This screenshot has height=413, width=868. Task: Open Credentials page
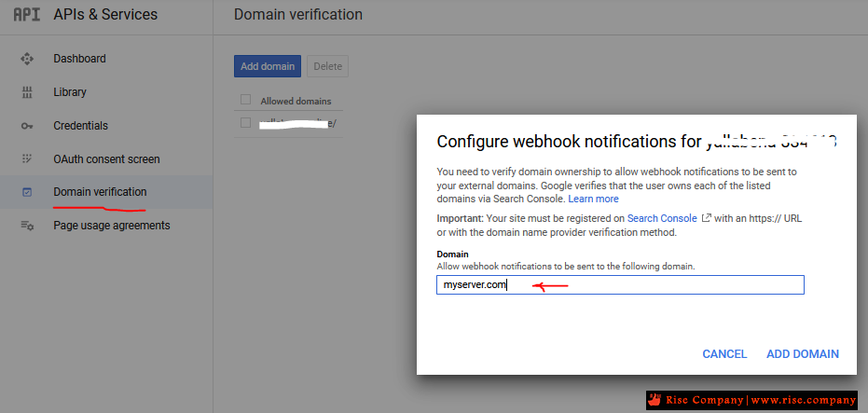point(81,126)
